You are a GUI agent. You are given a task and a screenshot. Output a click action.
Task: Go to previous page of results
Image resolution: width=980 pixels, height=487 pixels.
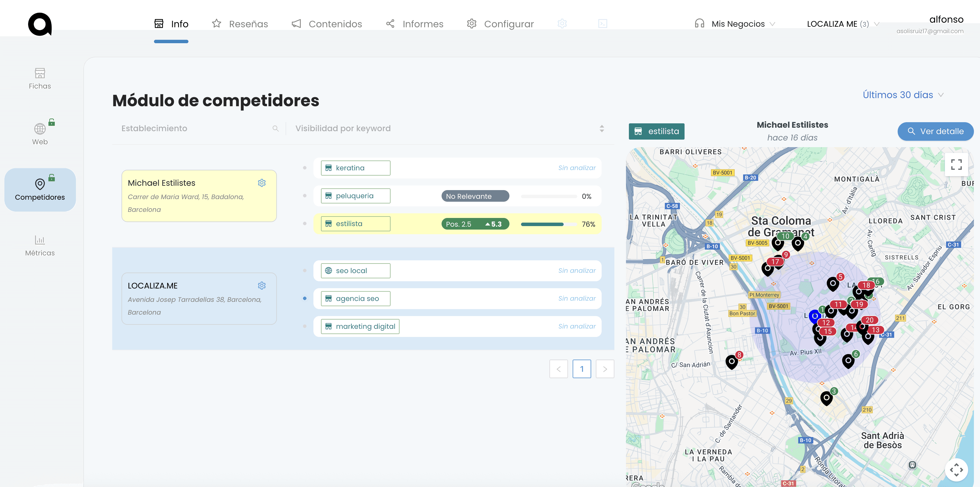point(558,369)
